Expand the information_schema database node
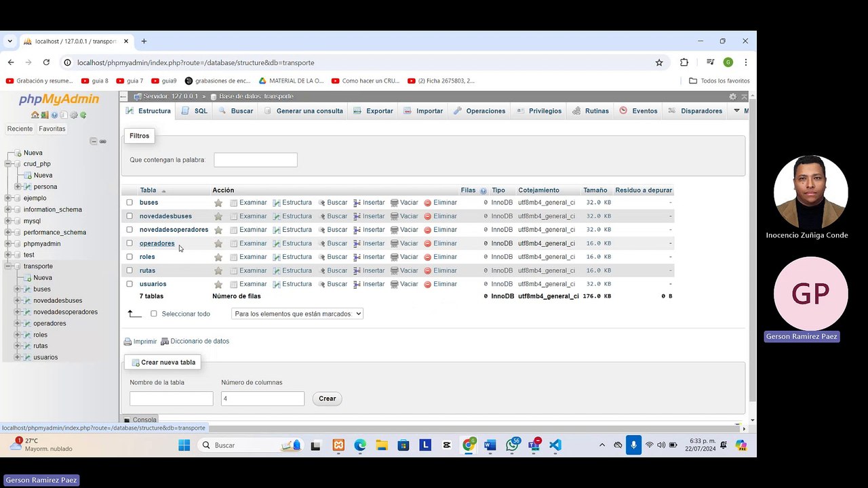Image resolution: width=868 pixels, height=488 pixels. 8,209
